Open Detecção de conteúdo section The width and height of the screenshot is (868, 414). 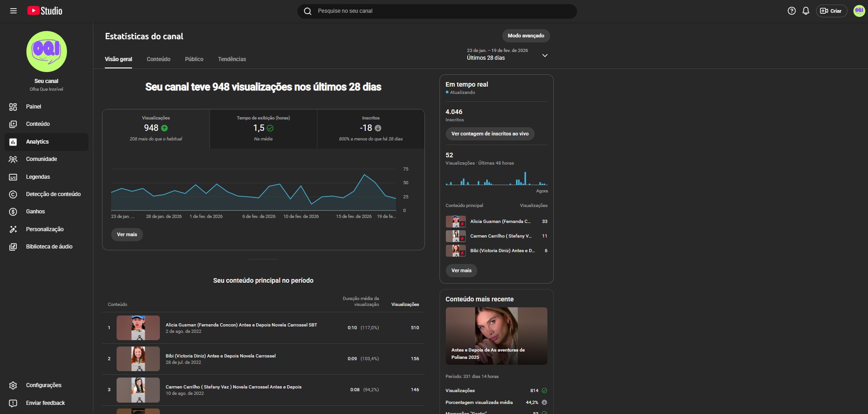(x=53, y=194)
